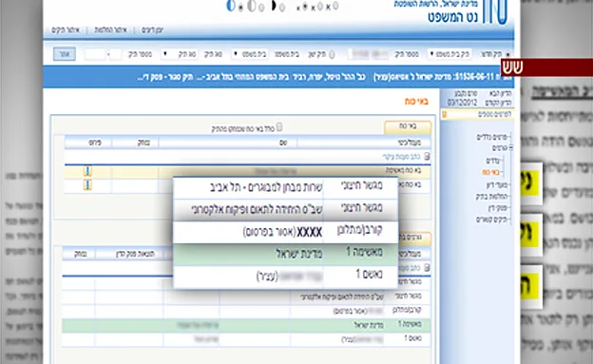
Task: Choose the medium font size radio button
Action: click(x=320, y=7)
